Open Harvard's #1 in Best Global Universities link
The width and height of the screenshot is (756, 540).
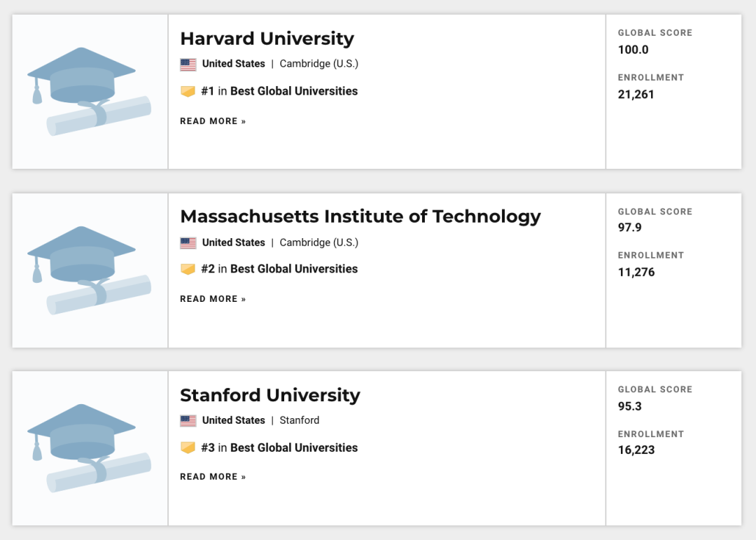(279, 91)
